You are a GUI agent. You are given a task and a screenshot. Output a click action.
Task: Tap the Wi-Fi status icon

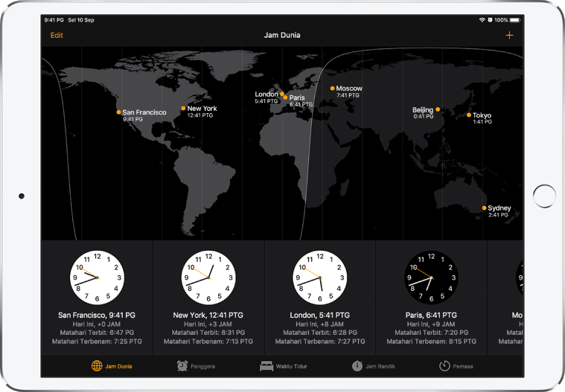click(482, 20)
